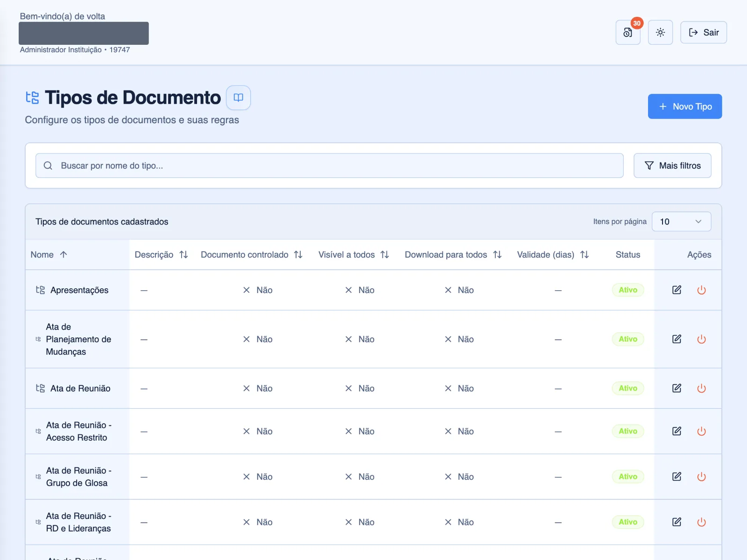Sort by Download para todos column

pyautogui.click(x=453, y=254)
